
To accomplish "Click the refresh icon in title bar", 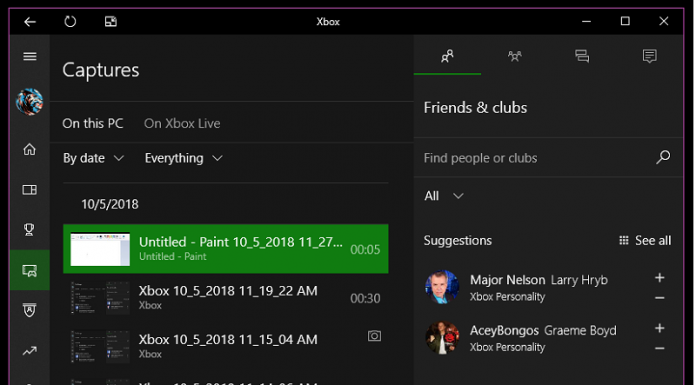I will [70, 21].
